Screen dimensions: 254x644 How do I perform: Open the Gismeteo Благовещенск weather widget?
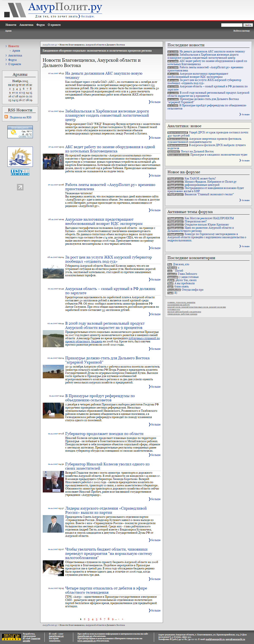point(20,132)
